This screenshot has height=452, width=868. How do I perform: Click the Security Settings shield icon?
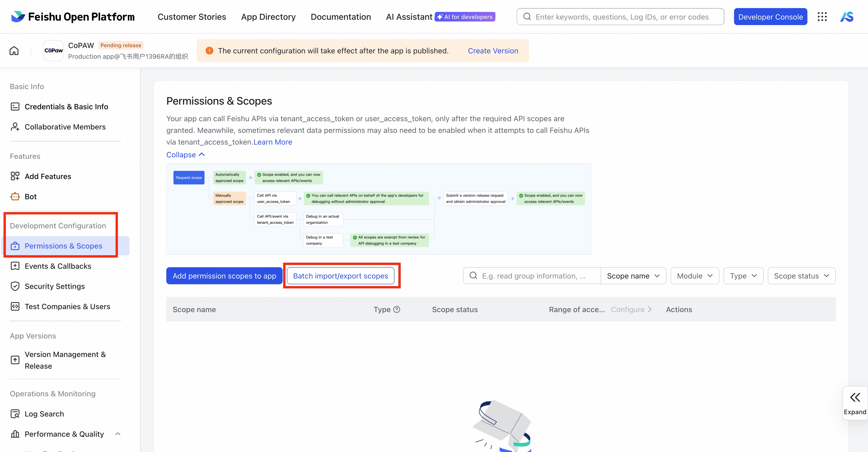tap(15, 286)
